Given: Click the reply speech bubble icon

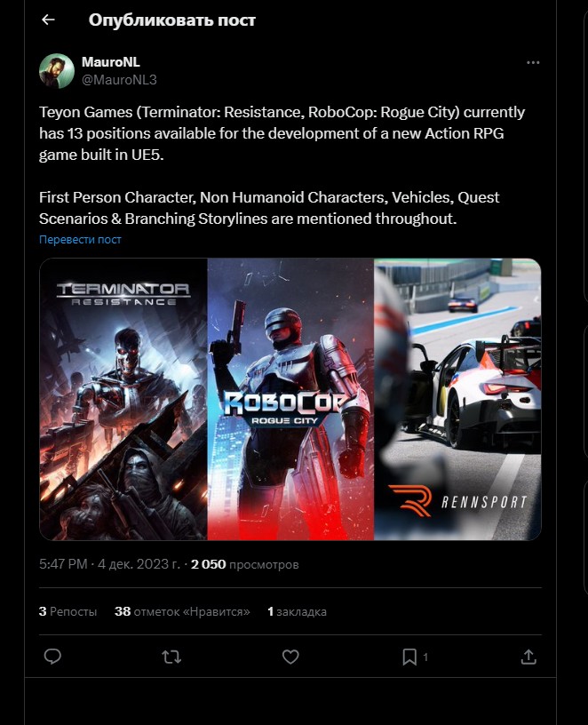Looking at the screenshot, I should pyautogui.click(x=52, y=657).
